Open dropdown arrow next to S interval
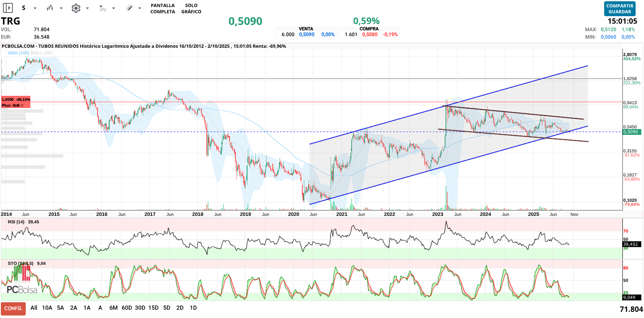Image resolution: width=644 pixels, height=318 pixels. [35, 8]
